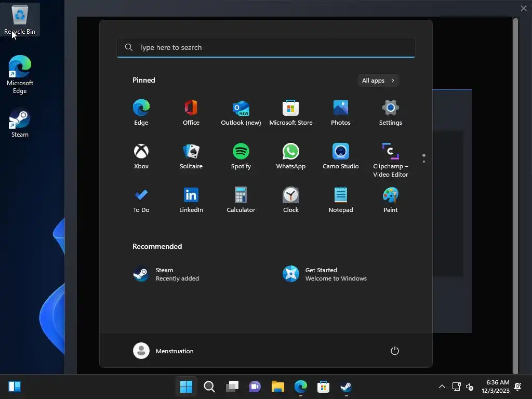Click the muted volume tray icon
The height and width of the screenshot is (399, 532).
tap(470, 387)
